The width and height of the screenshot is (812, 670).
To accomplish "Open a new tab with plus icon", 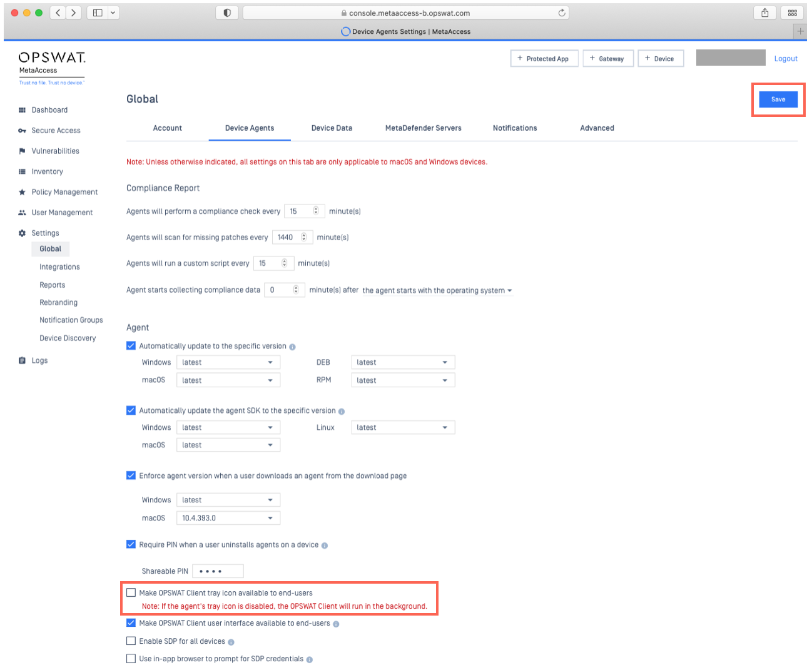I will pos(800,31).
